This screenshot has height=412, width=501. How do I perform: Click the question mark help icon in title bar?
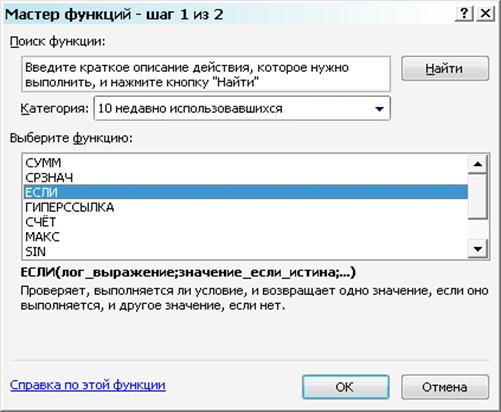(464, 14)
